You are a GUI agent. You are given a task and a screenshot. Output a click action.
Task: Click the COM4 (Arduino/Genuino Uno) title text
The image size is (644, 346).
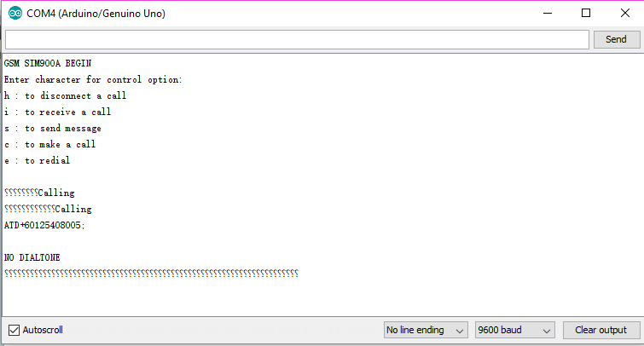[96, 14]
